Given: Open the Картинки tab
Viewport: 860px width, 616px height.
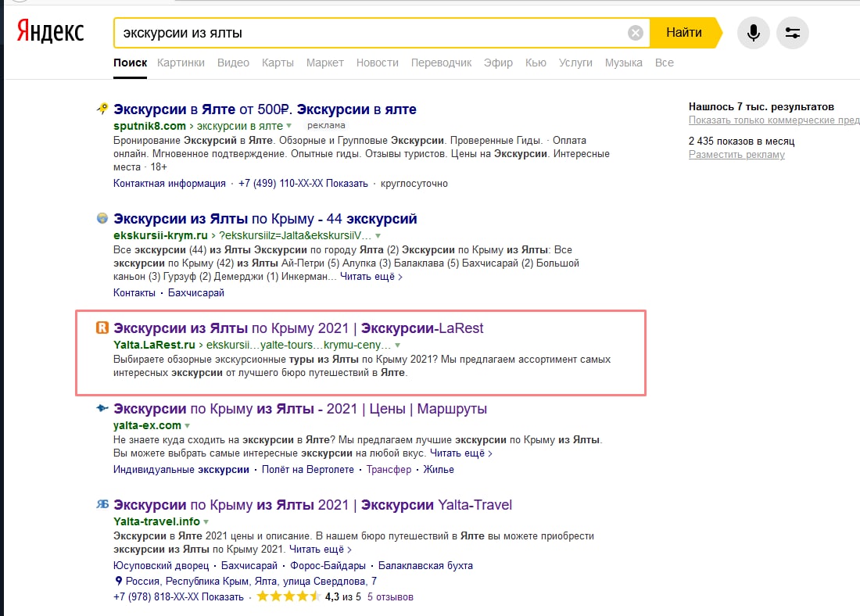Looking at the screenshot, I should tap(181, 63).
